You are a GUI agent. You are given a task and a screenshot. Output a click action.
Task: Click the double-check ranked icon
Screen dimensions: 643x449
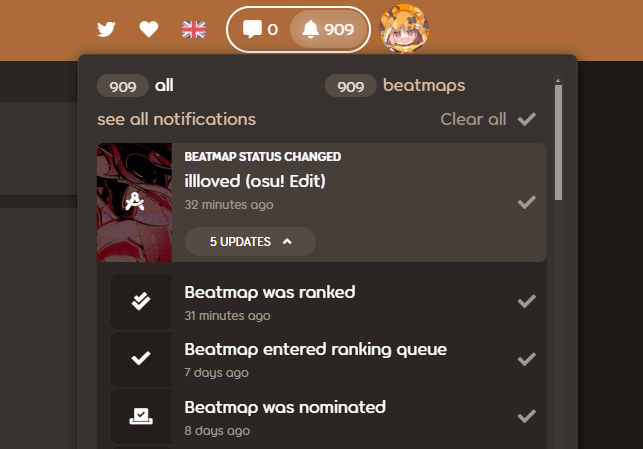click(x=141, y=301)
